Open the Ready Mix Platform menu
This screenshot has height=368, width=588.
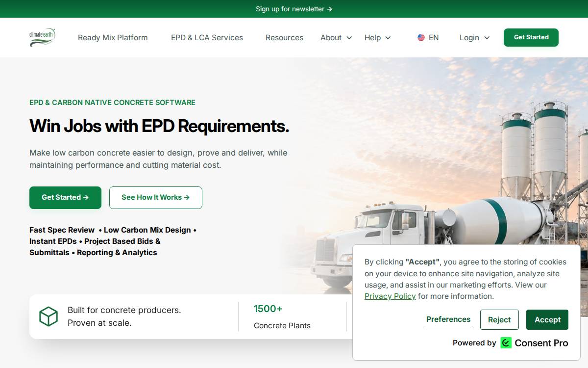click(113, 37)
